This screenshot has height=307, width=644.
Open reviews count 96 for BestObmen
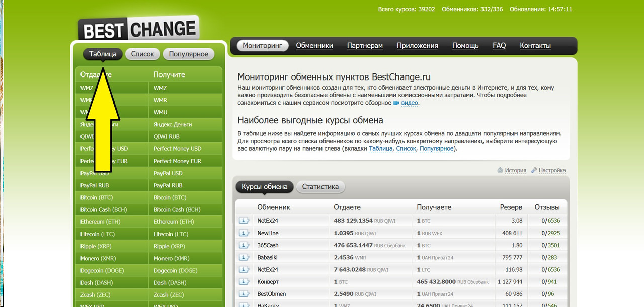click(551, 294)
